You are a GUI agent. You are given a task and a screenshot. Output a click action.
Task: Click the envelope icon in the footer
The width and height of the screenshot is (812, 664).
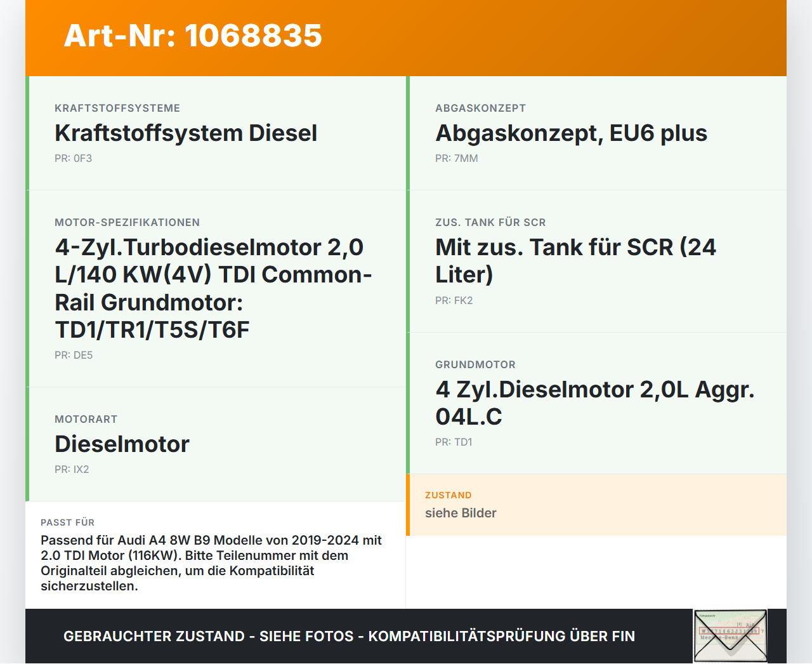pos(730,636)
